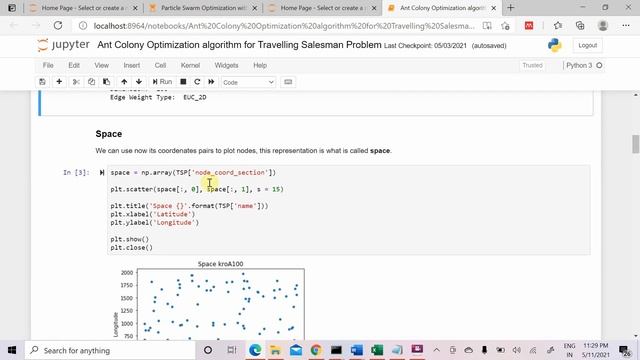Click the red extension icon in browser toolbar
The width and height of the screenshot is (640, 360).
[529, 26]
